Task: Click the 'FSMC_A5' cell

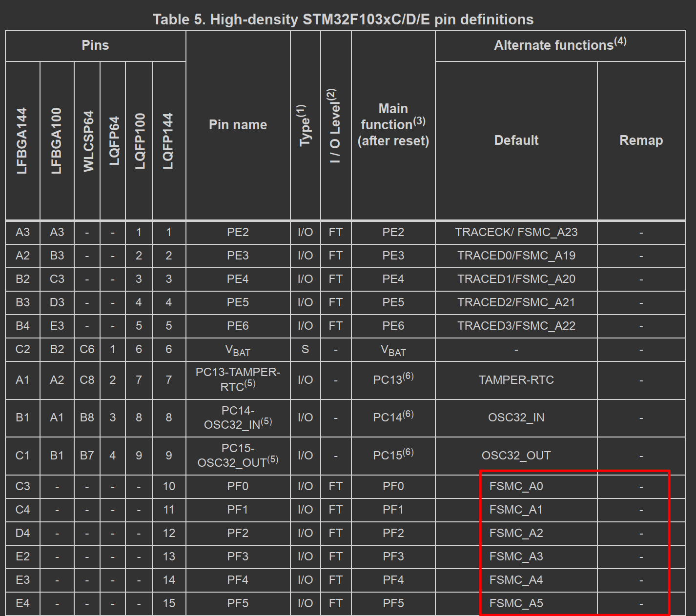Action: (516, 603)
